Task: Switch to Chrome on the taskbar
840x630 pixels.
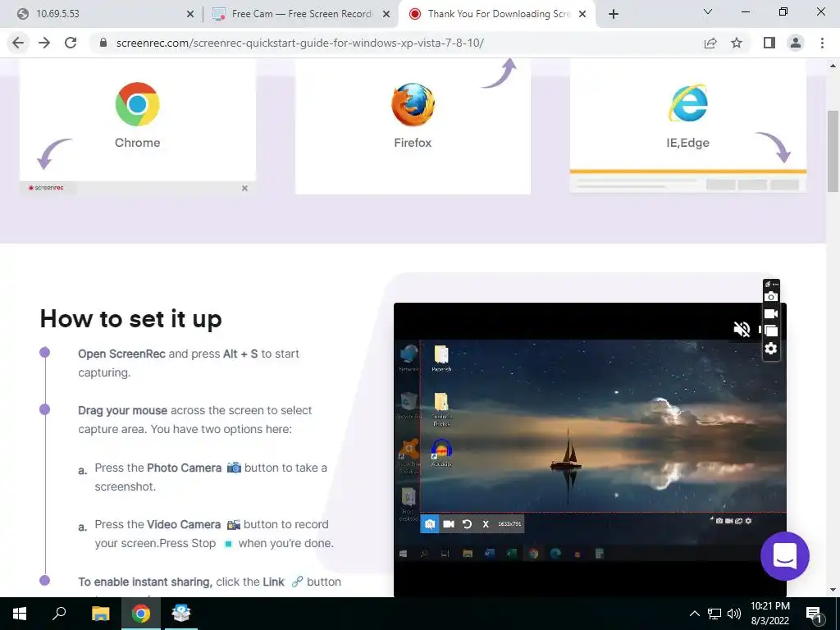Action: 141,614
